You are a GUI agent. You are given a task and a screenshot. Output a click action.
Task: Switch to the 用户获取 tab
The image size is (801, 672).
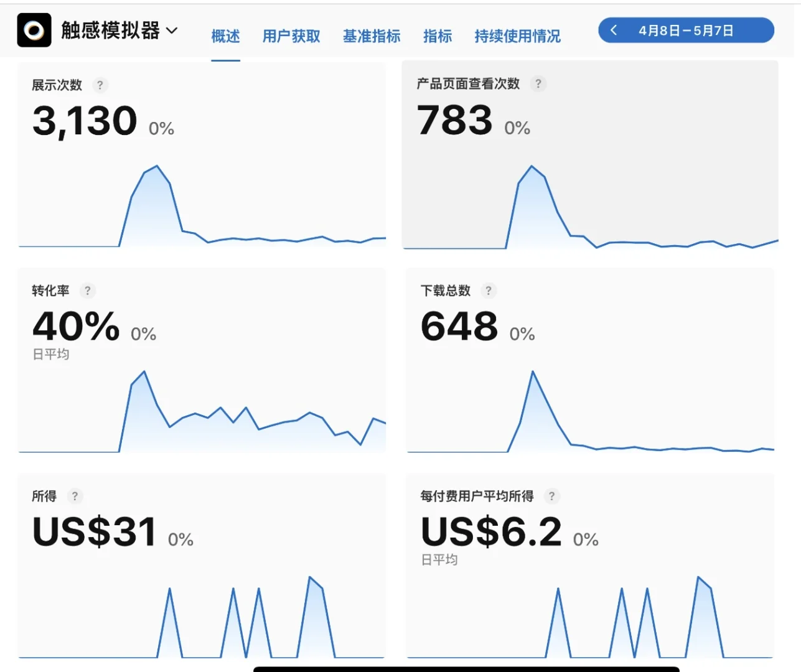(x=291, y=36)
